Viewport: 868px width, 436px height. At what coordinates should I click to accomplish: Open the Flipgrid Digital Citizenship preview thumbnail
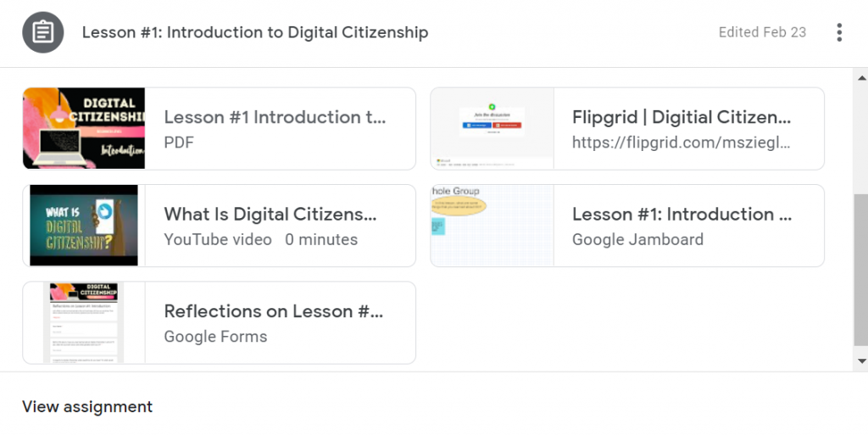pyautogui.click(x=492, y=129)
